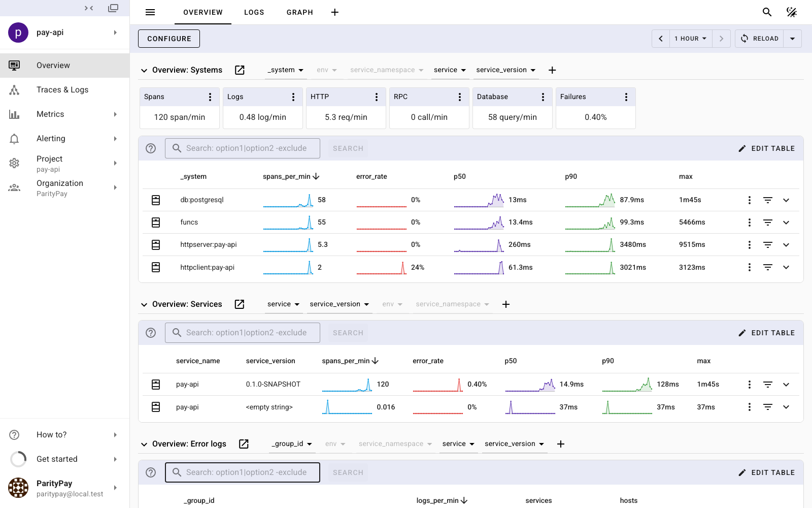
Task: Go to previous time period
Action: pos(661,39)
